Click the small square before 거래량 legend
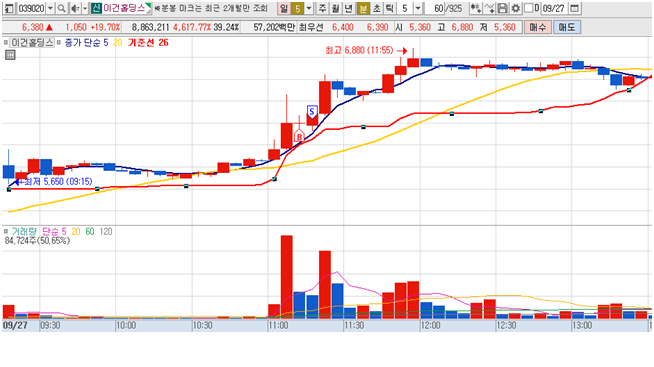 coord(6,231)
